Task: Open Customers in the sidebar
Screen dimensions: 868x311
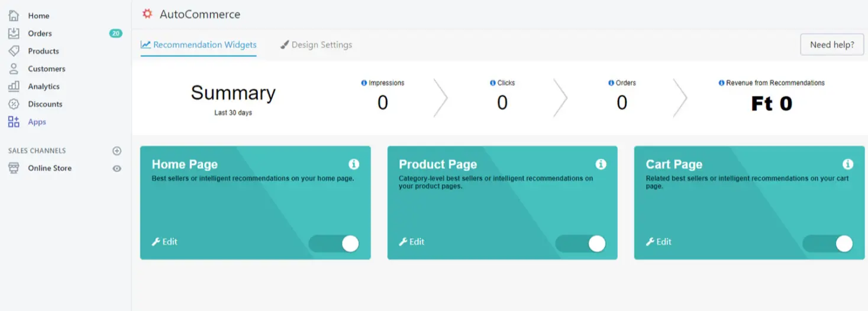Action: click(46, 69)
